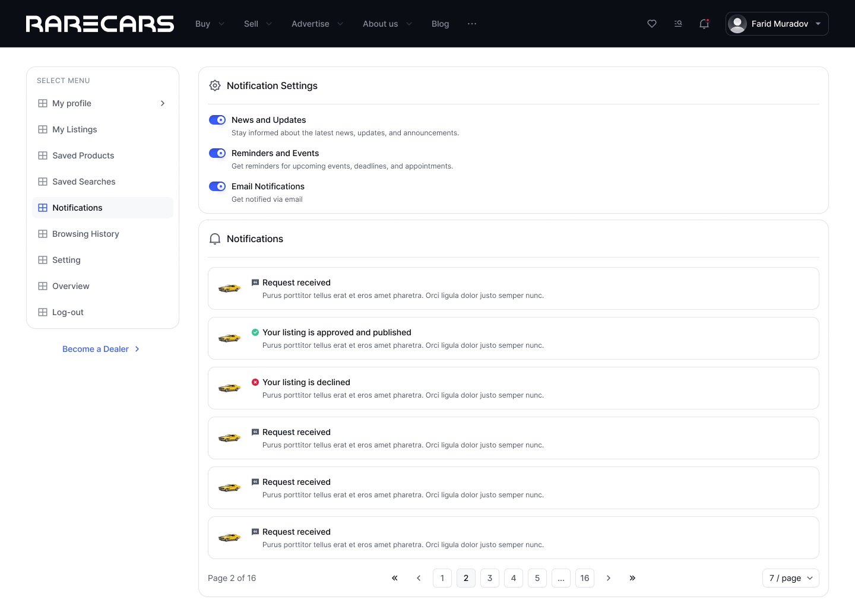
Task: Jump to first page with double-left arrow
Action: pyautogui.click(x=395, y=578)
